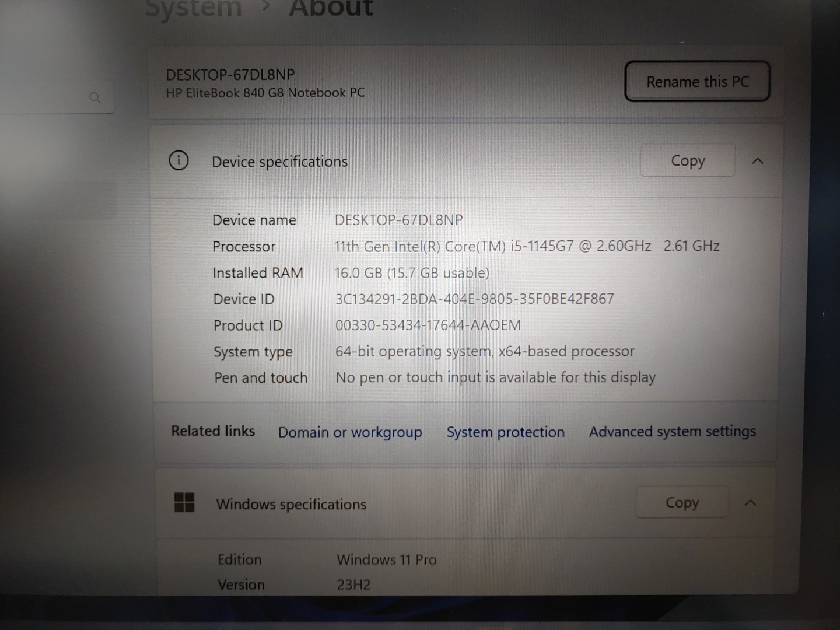The width and height of the screenshot is (840, 630).
Task: Collapse the Windows specifications section
Action: (x=751, y=503)
